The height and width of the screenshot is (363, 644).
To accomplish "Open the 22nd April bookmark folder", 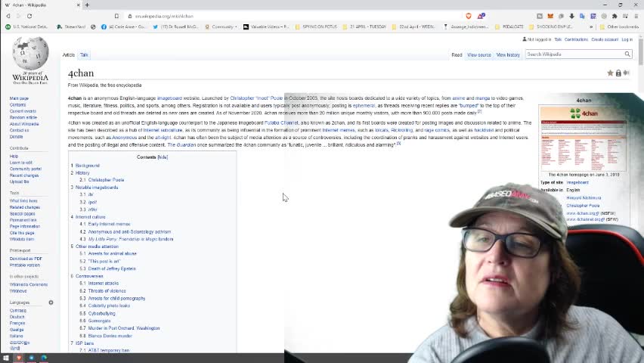I will point(413,26).
